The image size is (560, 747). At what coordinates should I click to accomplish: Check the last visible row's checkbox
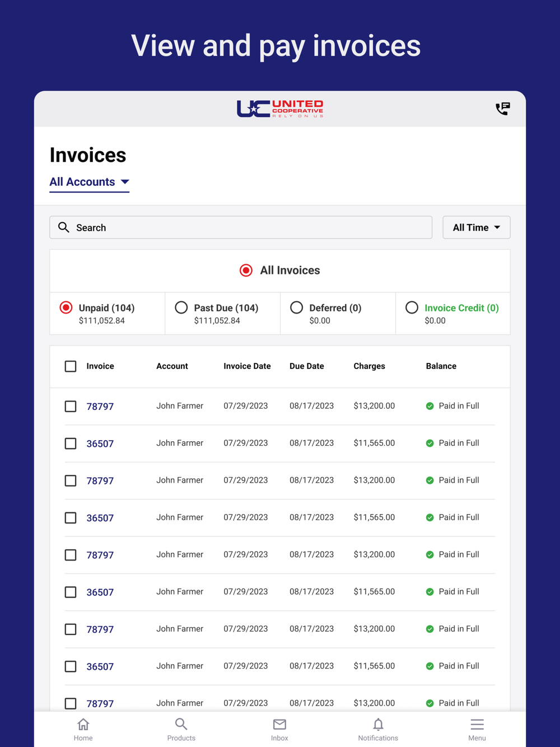(x=71, y=703)
